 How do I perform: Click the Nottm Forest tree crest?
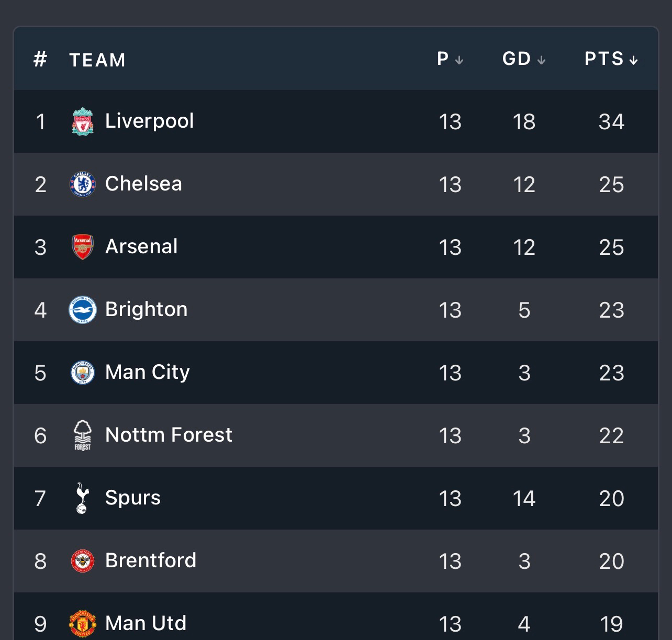(x=83, y=435)
